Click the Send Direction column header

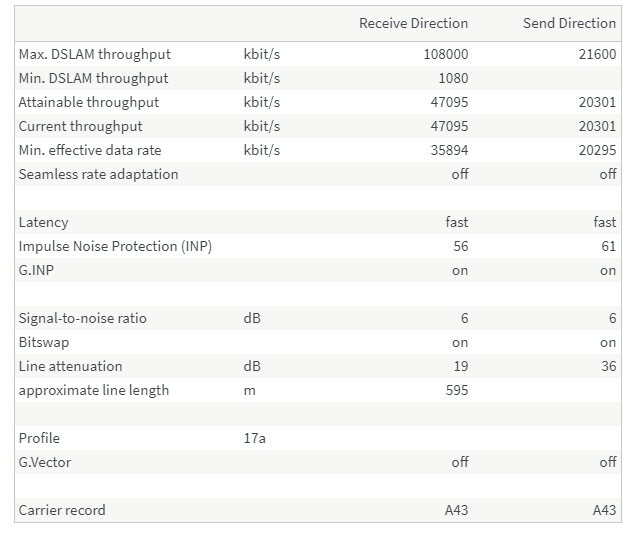coord(569,23)
